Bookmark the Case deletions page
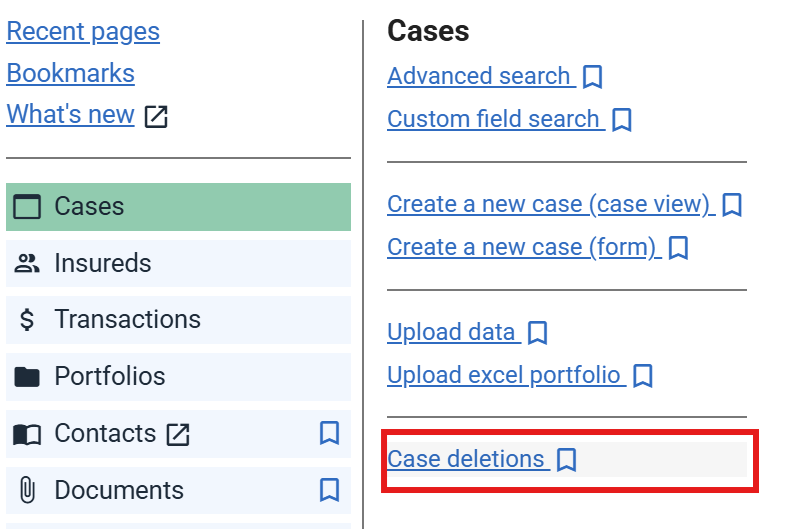This screenshot has height=529, width=810. tap(567, 460)
